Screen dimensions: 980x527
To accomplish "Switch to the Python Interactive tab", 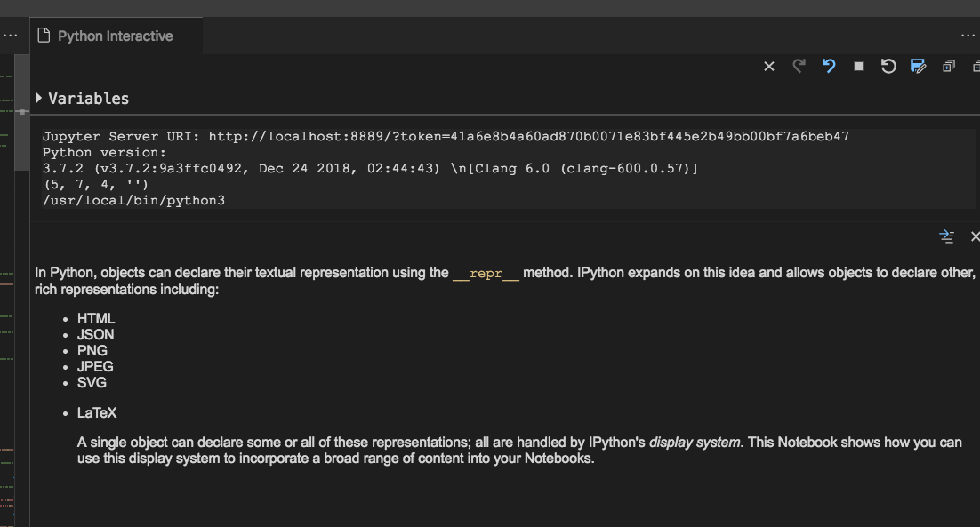I will tap(116, 36).
